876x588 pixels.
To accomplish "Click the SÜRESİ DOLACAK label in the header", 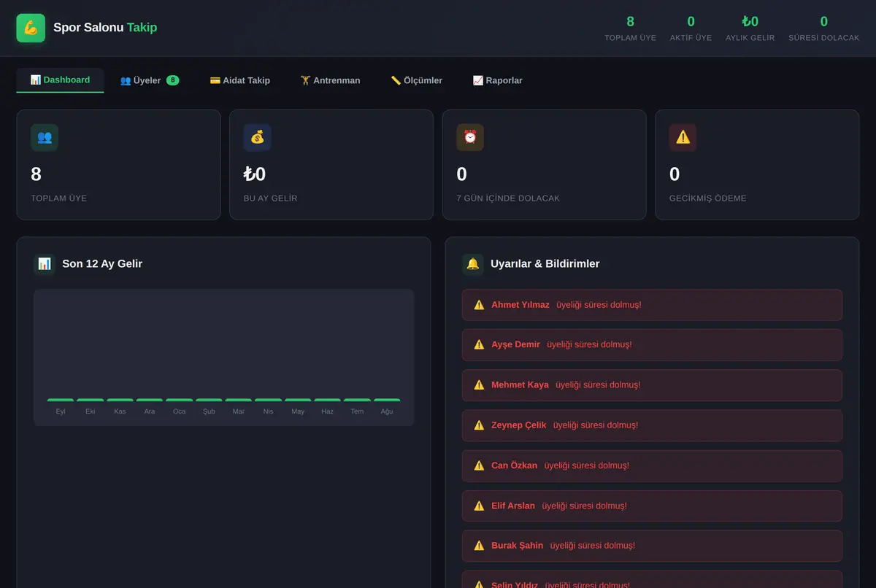I will tap(823, 38).
